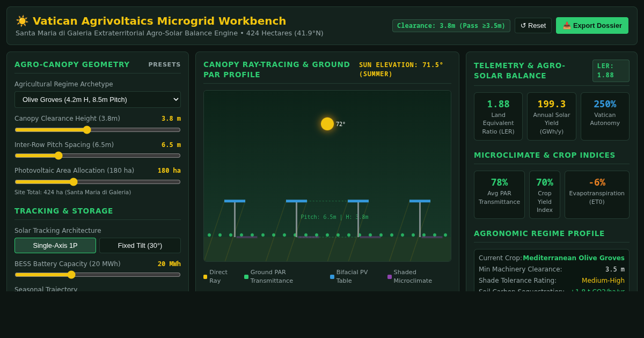Click 'MICROCLIMATE & CROP INDICES' heading
The height and width of the screenshot is (338, 644).
[545, 155]
